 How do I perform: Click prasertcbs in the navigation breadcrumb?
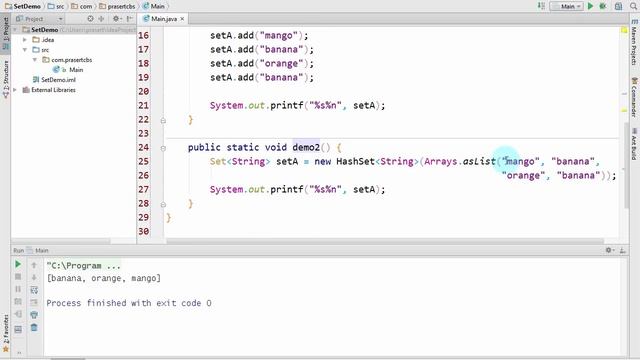(117, 6)
